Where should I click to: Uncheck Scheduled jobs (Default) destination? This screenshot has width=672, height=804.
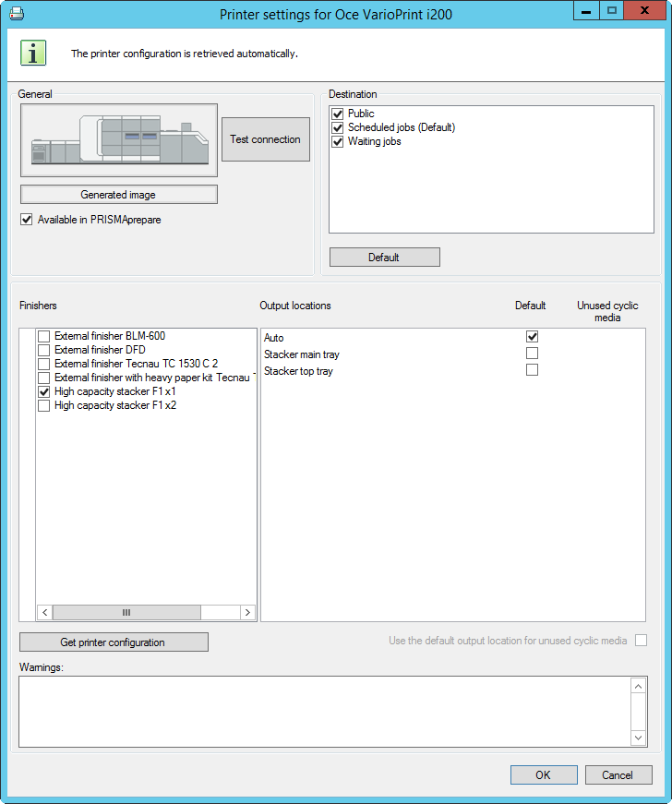pos(337,127)
